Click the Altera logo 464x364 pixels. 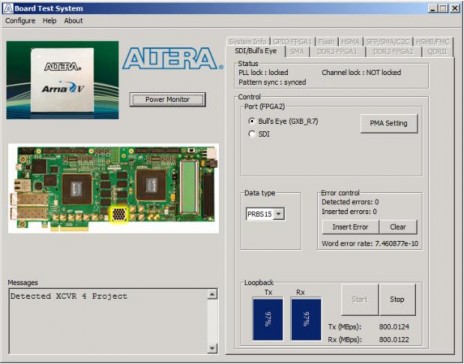pos(173,58)
